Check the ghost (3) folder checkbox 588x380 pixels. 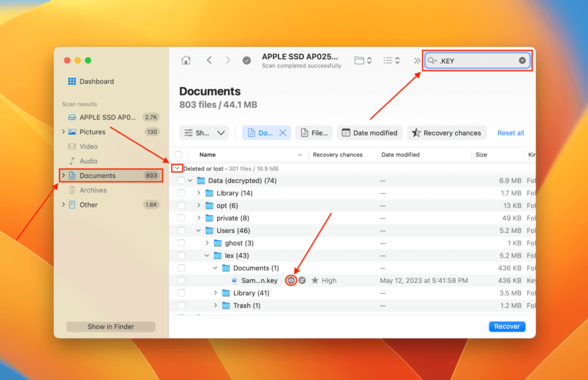(x=181, y=243)
